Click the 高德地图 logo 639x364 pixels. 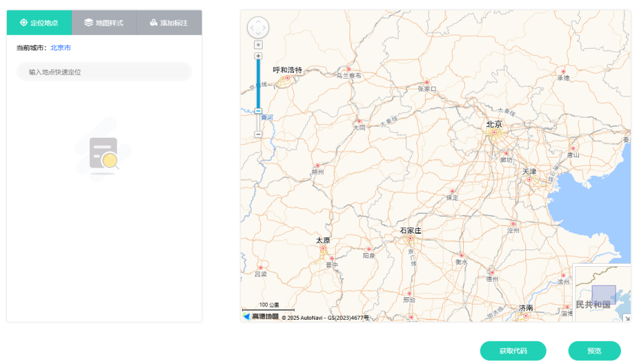(x=261, y=317)
